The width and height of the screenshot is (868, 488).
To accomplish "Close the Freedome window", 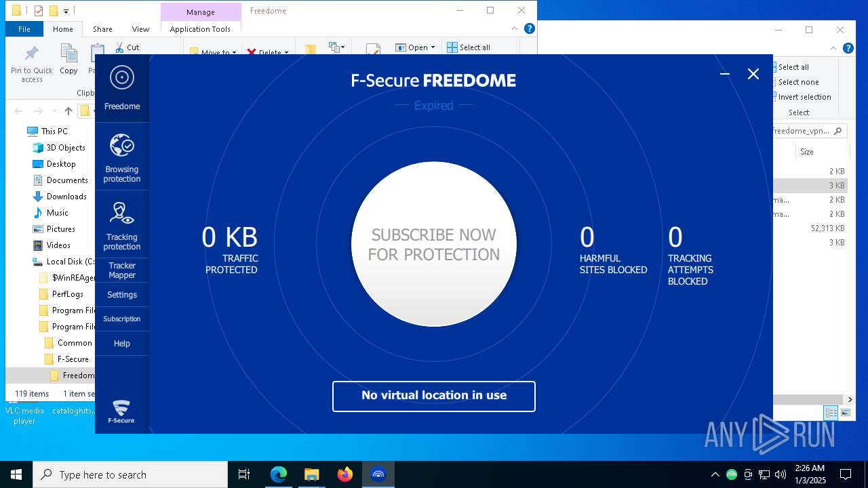I will [753, 74].
